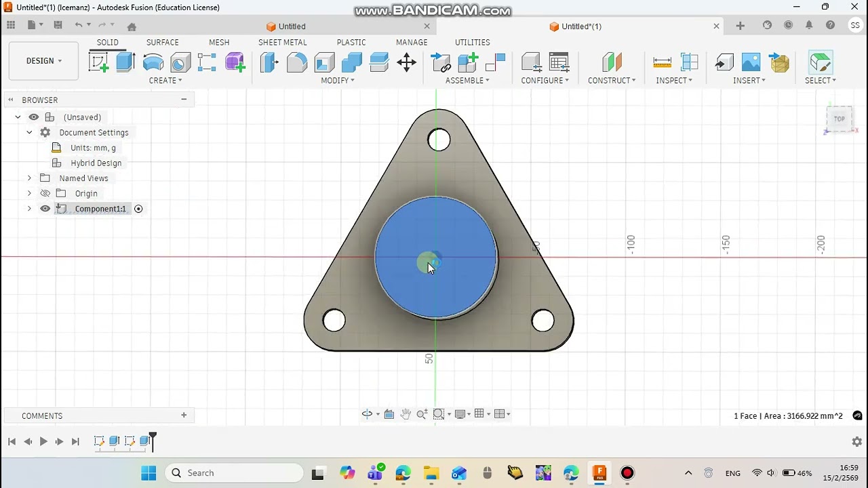Select the Press Pull tool
This screenshot has height=488, width=868.
pos(269,62)
